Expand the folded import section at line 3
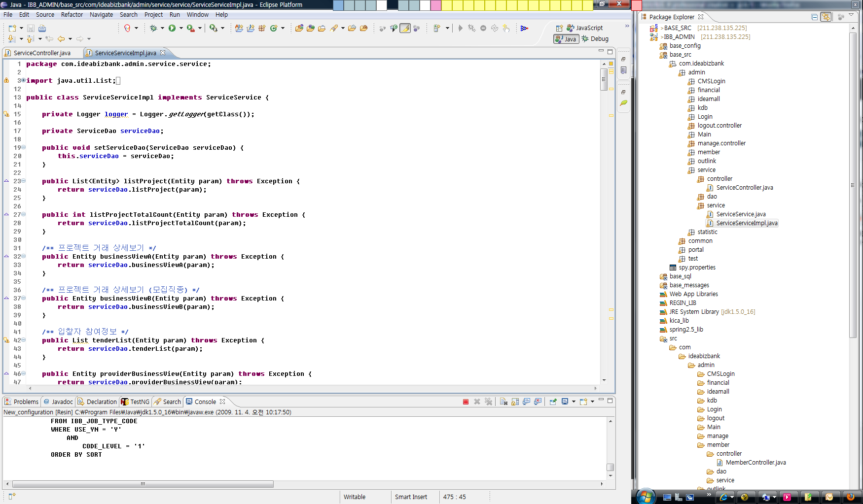Image resolution: width=863 pixels, height=504 pixels. (x=23, y=80)
